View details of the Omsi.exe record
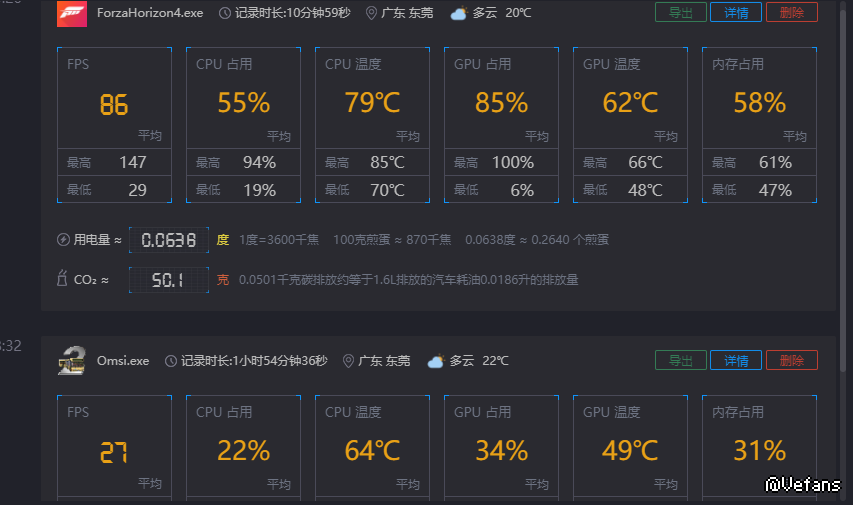Screen dimensions: 853x505 [x=736, y=361]
